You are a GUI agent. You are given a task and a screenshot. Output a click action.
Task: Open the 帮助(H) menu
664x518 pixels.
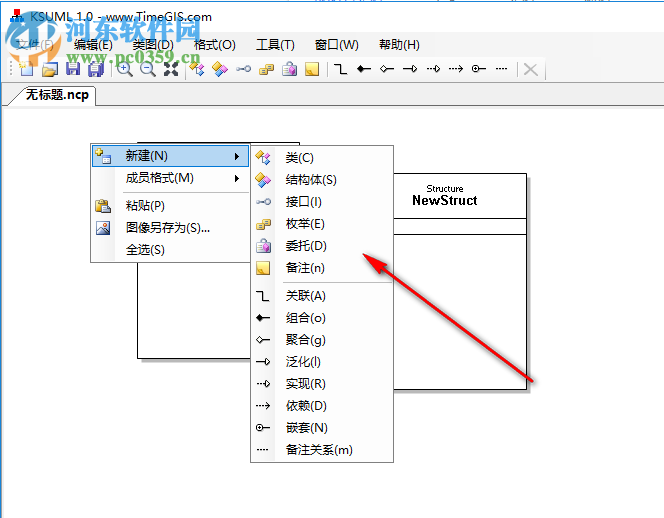[399, 44]
